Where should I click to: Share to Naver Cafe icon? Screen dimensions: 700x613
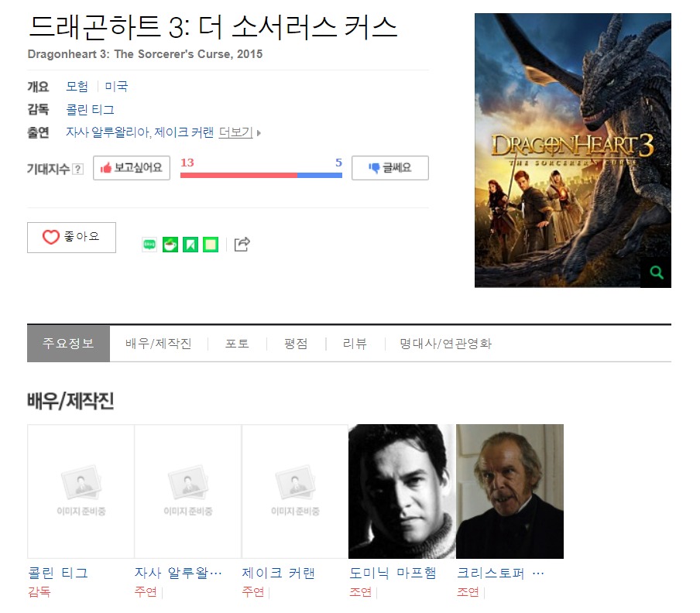170,245
